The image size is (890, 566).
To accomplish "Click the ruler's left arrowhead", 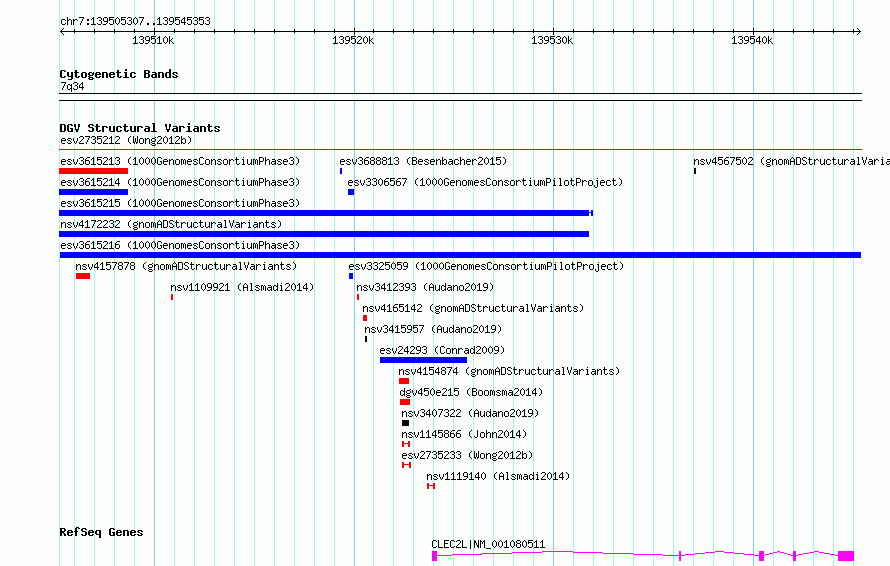I will (x=62, y=32).
